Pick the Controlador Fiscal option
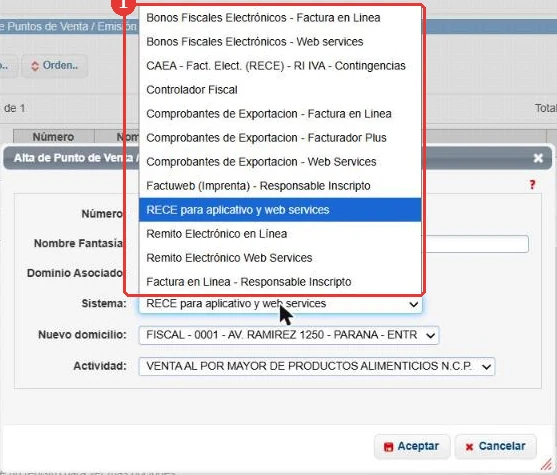This screenshot has height=475, width=557. [x=280, y=90]
